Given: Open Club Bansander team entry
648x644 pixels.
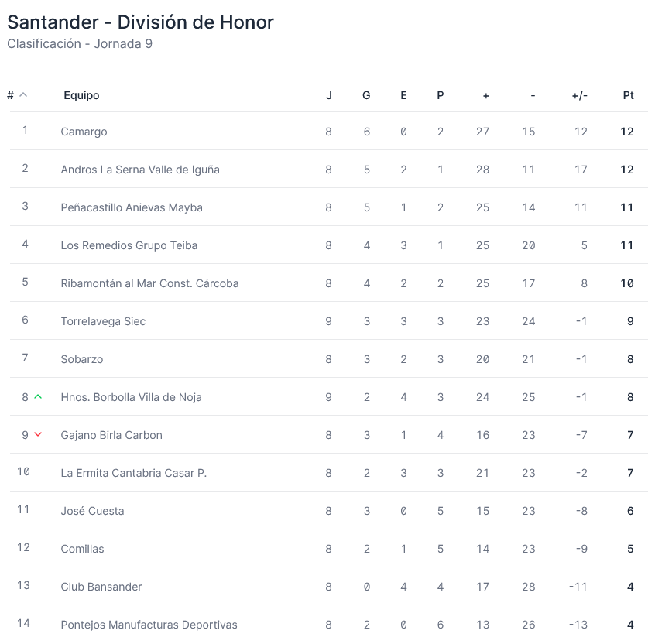Looking at the screenshot, I should pyautogui.click(x=101, y=587).
